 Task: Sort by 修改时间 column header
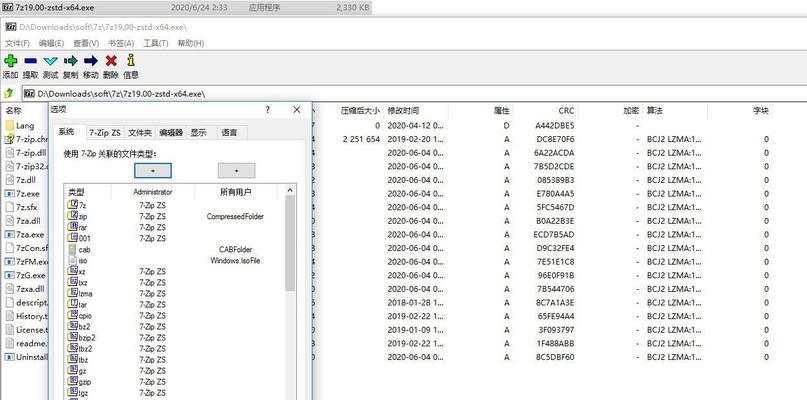tap(403, 110)
